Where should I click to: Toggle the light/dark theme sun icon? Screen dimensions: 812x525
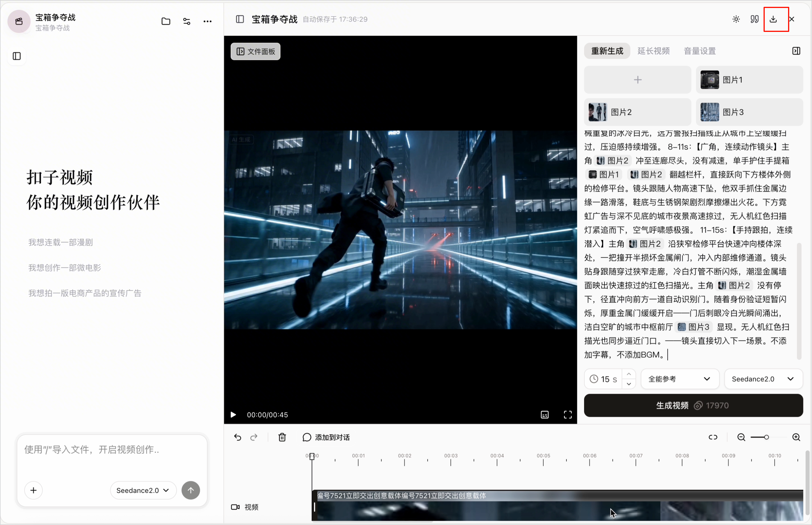pyautogui.click(x=736, y=19)
